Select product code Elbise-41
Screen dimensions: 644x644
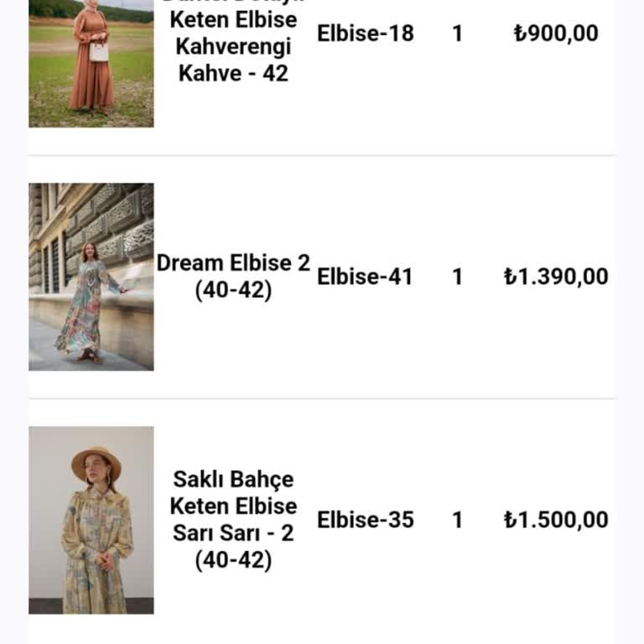click(366, 277)
